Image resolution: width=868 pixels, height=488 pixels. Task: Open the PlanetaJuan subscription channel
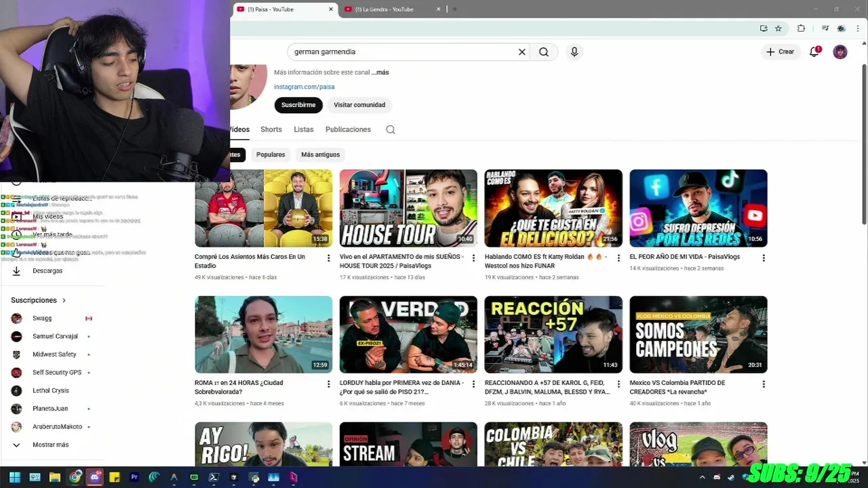click(51, 409)
